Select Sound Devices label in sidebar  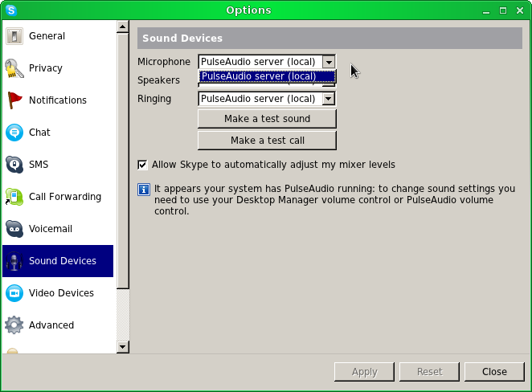[x=63, y=261]
